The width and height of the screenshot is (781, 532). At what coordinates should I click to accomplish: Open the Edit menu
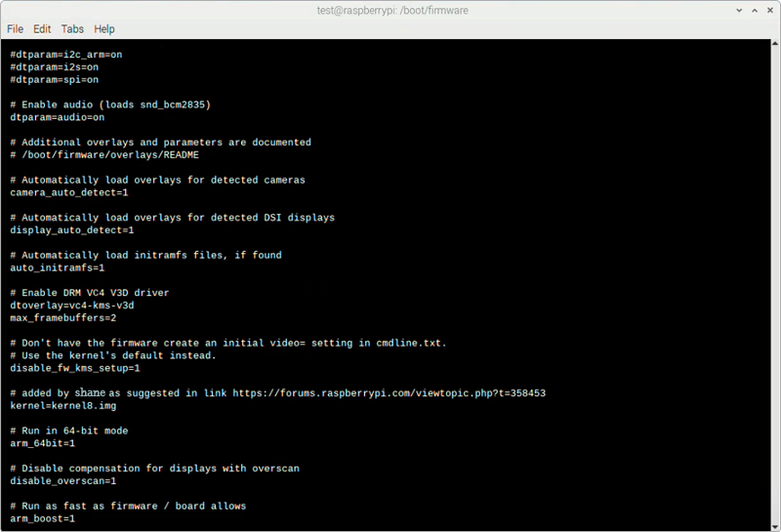click(x=42, y=29)
